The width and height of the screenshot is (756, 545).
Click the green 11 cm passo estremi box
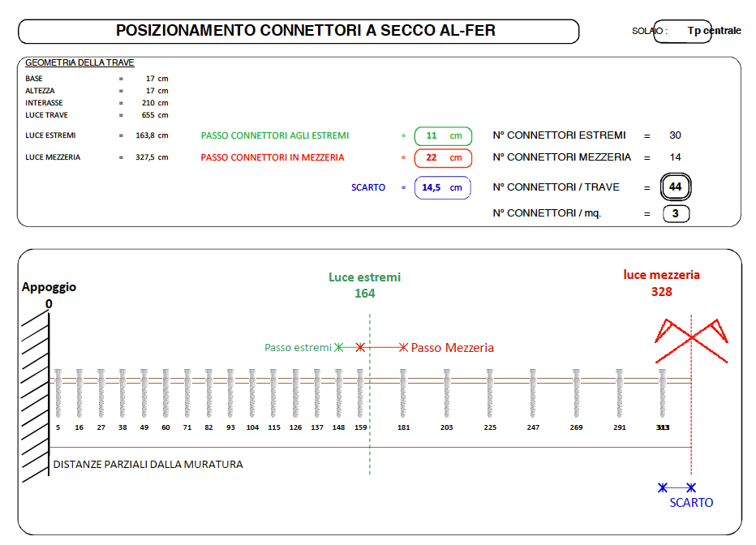[x=443, y=136]
